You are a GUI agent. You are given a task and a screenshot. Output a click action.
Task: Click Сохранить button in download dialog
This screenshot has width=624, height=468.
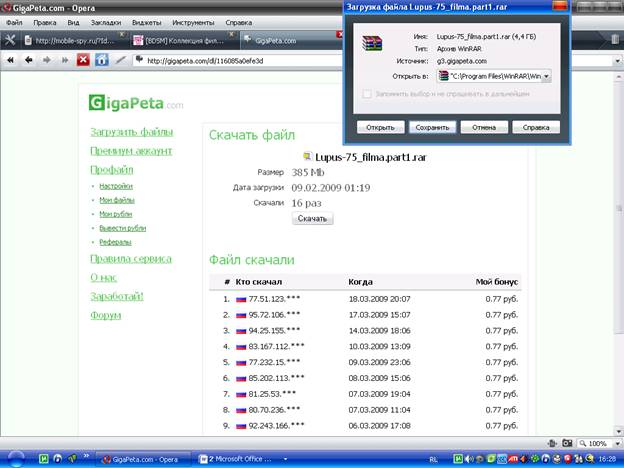click(x=432, y=127)
